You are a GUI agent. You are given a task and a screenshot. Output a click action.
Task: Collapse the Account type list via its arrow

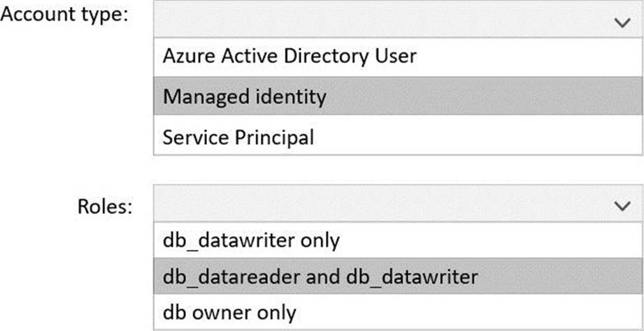pyautogui.click(x=622, y=22)
